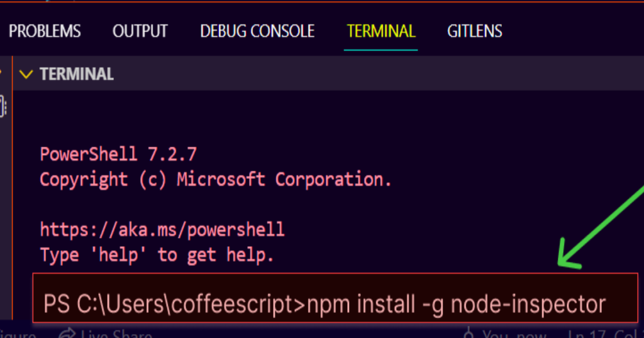Focus the PS command prompt line
Viewport: 644px width, 338px height.
(324, 305)
